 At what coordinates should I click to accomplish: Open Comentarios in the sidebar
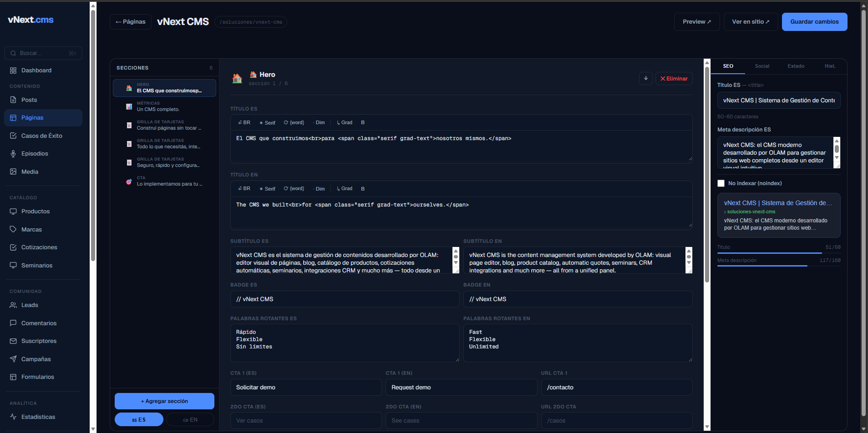pyautogui.click(x=43, y=323)
